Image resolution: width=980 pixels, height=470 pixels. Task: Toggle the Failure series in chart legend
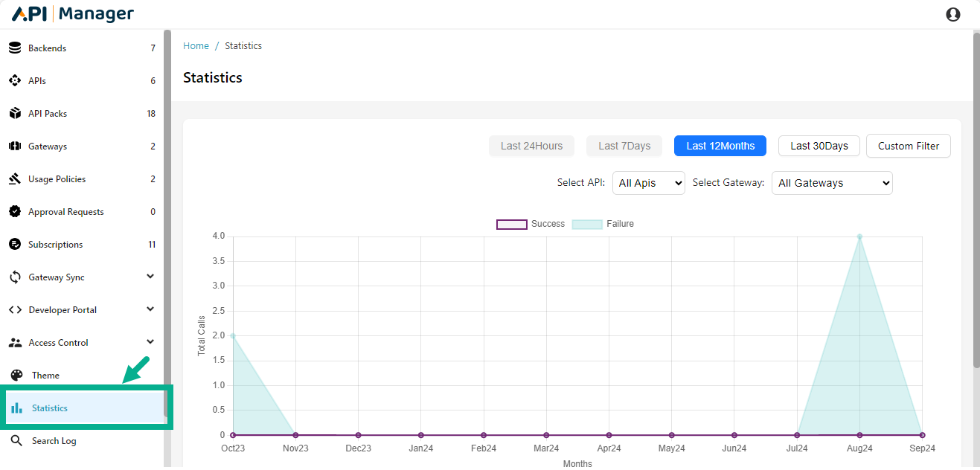coord(603,224)
